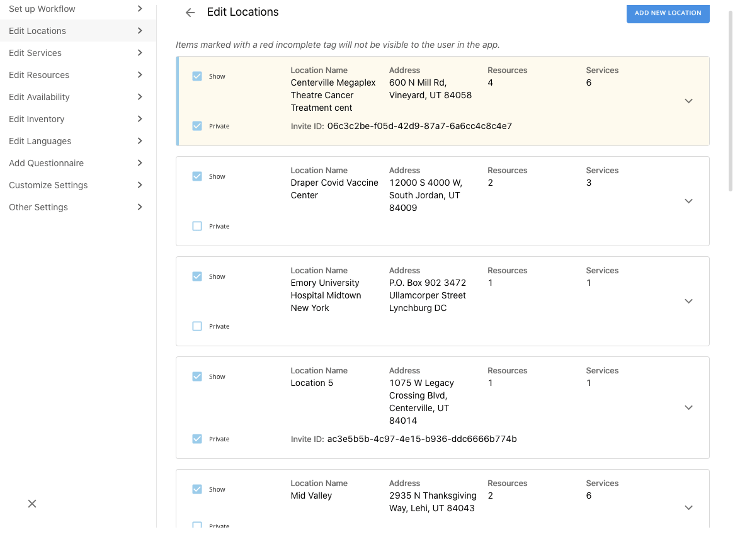This screenshot has height=533, width=741.
Task: Click the 2935 N Thanksgiving Way address
Action: coord(432,502)
